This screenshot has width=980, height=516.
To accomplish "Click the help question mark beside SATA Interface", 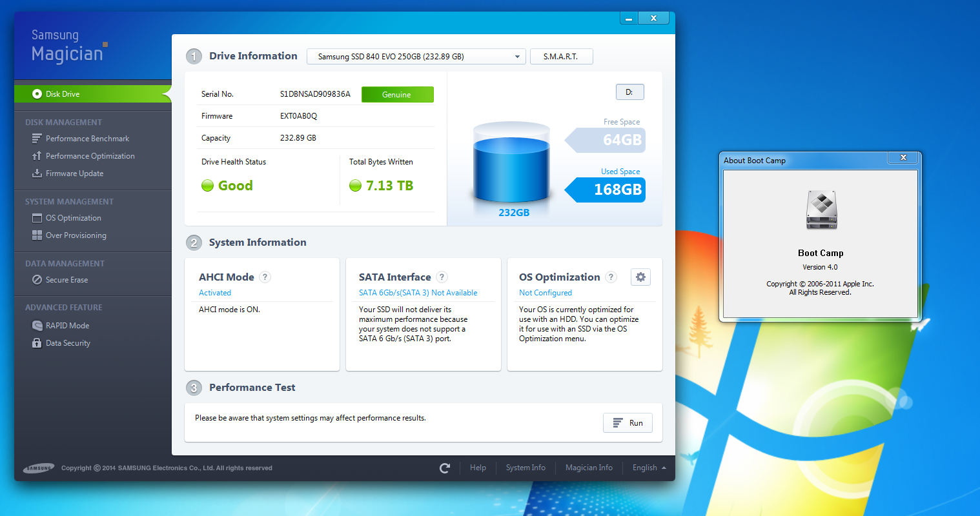I will tap(442, 277).
